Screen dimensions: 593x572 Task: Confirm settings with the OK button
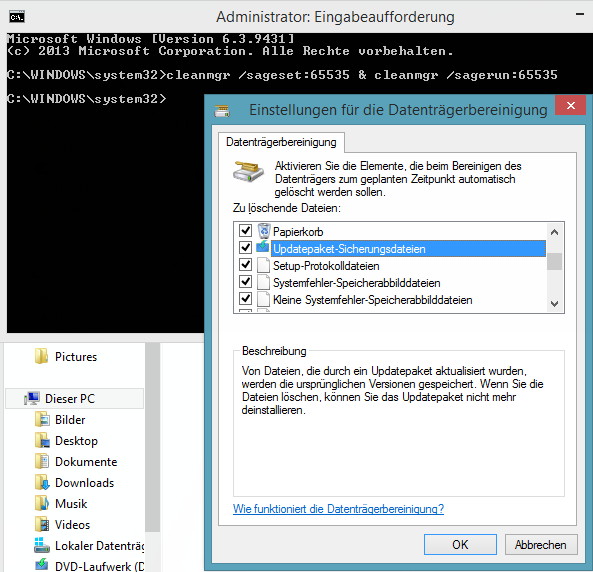[460, 545]
